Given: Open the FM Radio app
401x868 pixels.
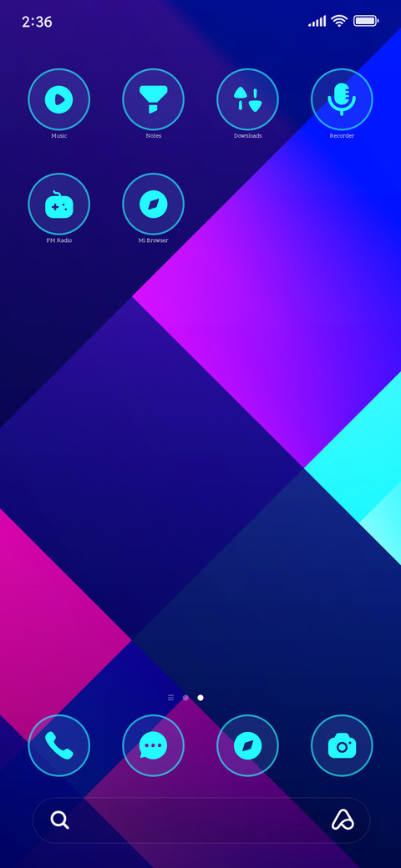Looking at the screenshot, I should pyautogui.click(x=58, y=204).
